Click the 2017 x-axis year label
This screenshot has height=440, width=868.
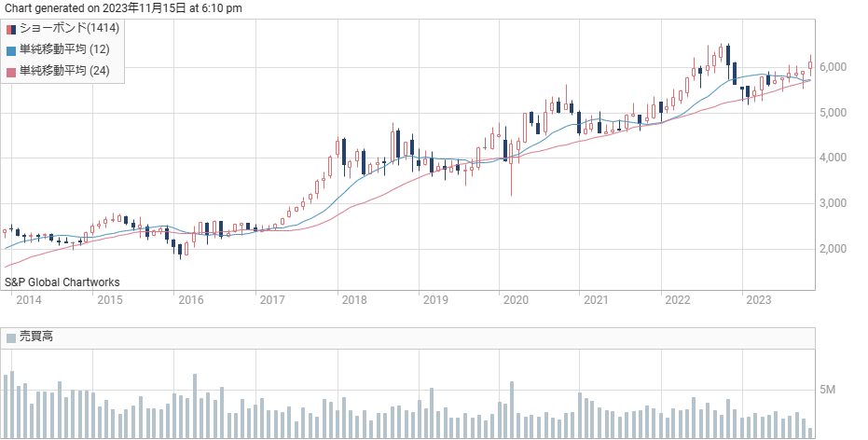pos(272,300)
